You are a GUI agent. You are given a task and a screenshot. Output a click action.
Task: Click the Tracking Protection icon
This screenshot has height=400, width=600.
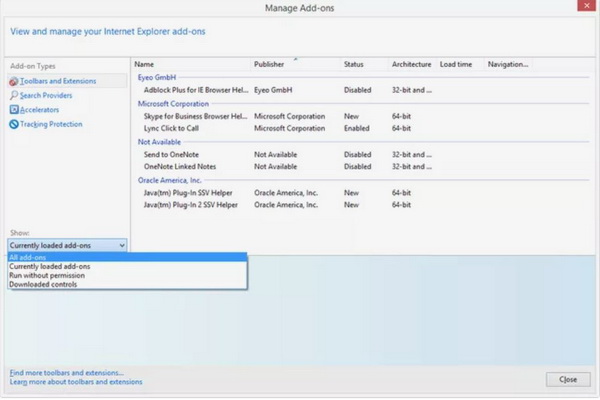[x=14, y=124]
